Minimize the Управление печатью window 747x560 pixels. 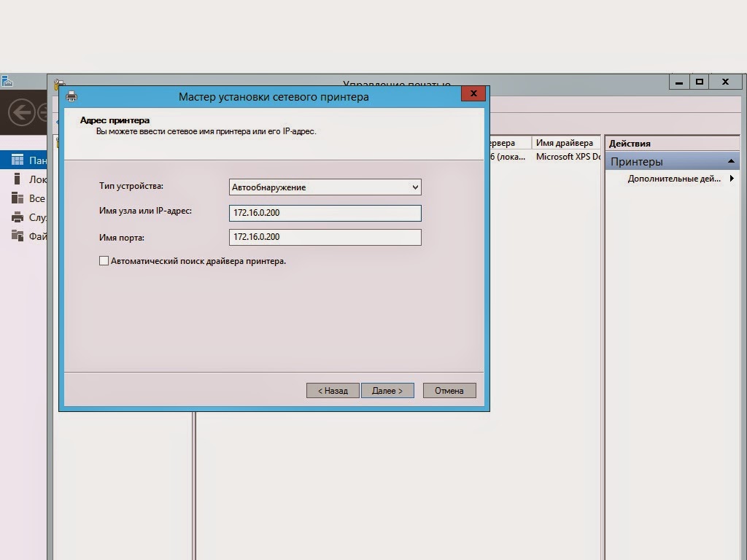[x=679, y=82]
